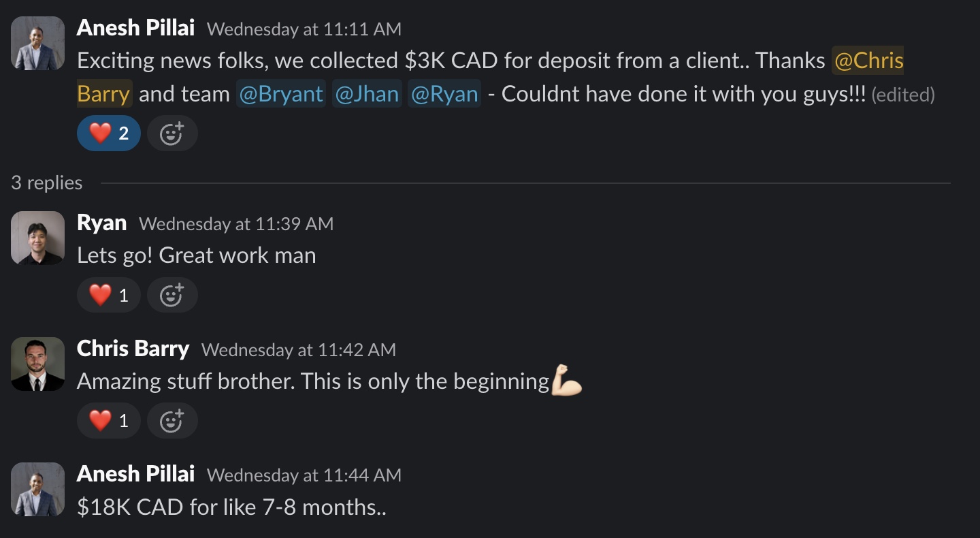Open the @Bryant mention

coord(281,94)
